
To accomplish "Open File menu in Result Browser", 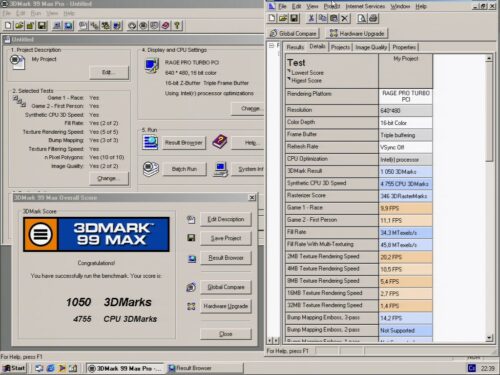I will [282, 6].
